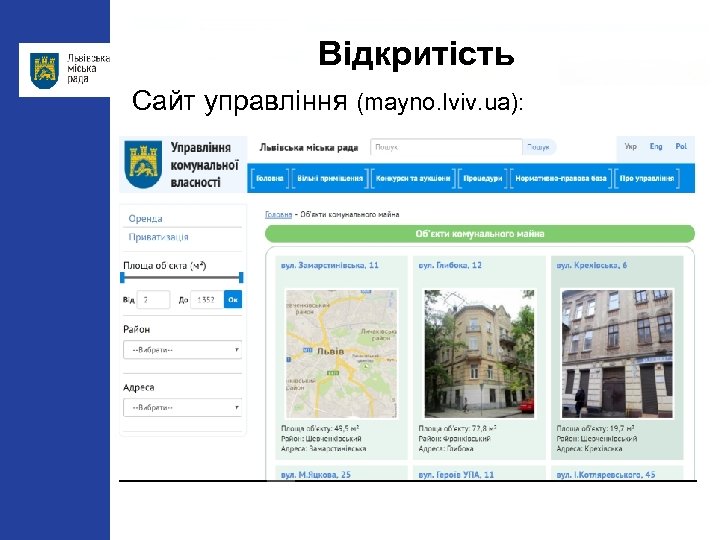Image resolution: width=720 pixels, height=540 pixels.
Task: Open Конкурси та аукціони menu item
Action: click(x=413, y=179)
